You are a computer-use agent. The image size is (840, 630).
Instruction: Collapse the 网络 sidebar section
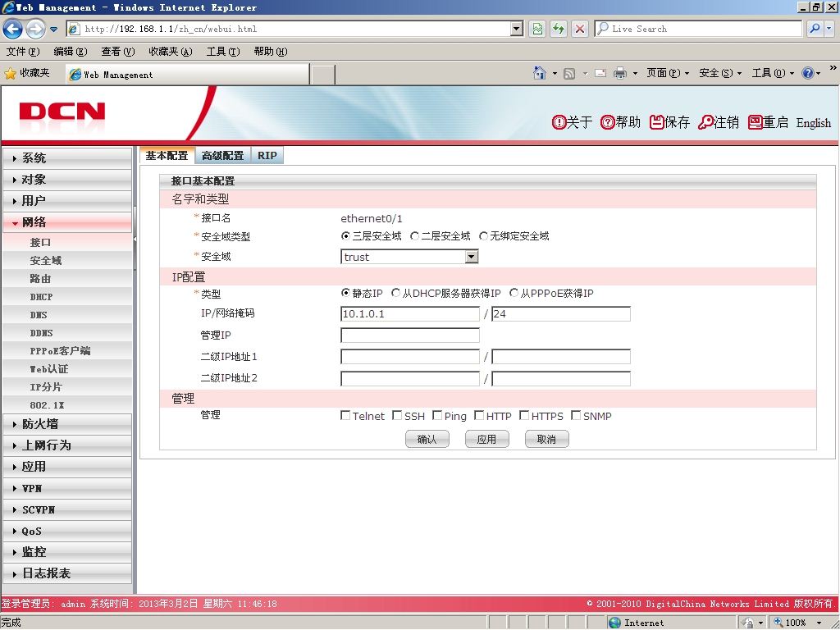click(x=67, y=222)
